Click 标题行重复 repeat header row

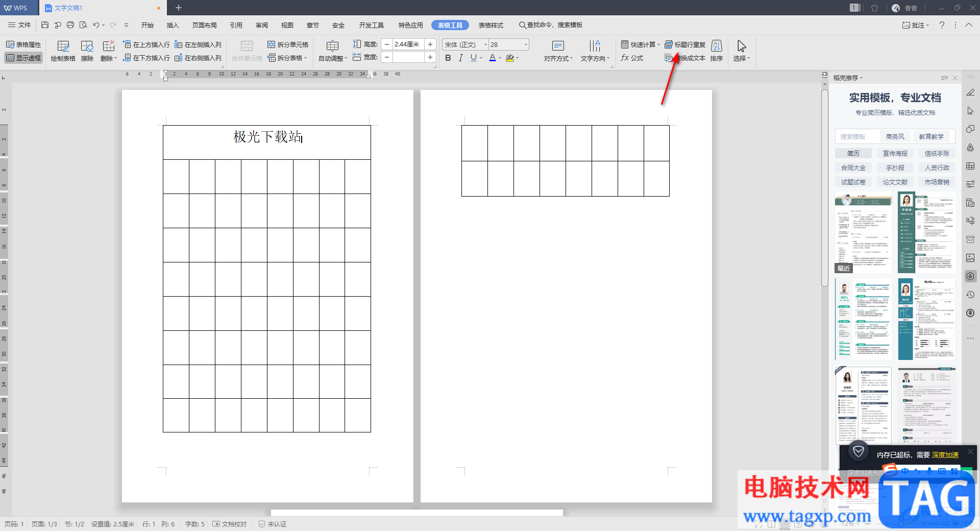point(685,44)
